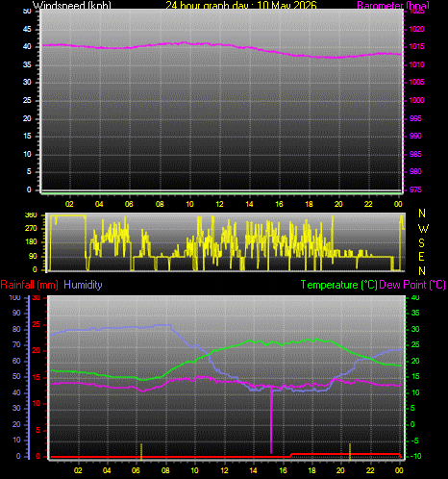Click the "S" compass letter
448x479 pixels.
point(422,243)
